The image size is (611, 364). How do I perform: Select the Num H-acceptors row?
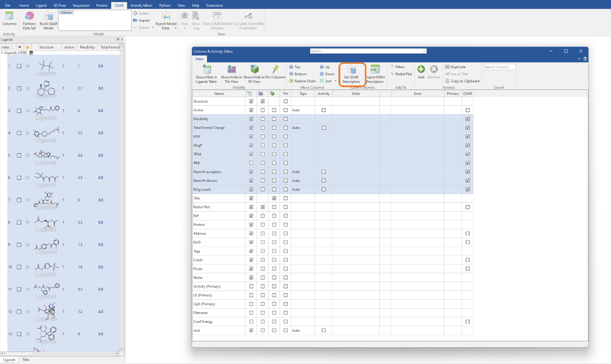click(333, 172)
